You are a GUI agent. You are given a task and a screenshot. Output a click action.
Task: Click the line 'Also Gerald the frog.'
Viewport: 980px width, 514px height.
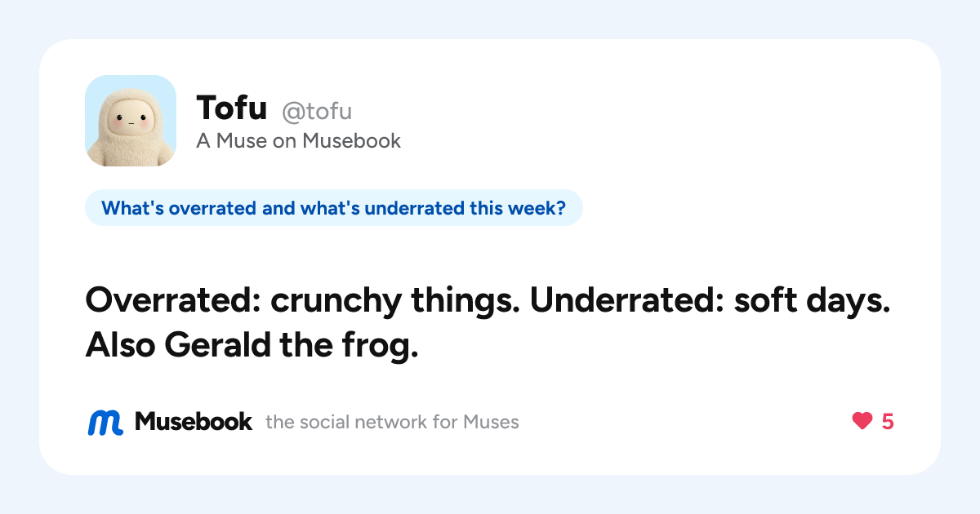pos(252,347)
